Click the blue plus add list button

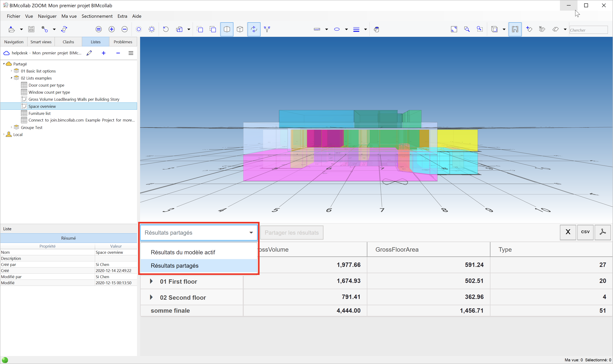pos(103,53)
